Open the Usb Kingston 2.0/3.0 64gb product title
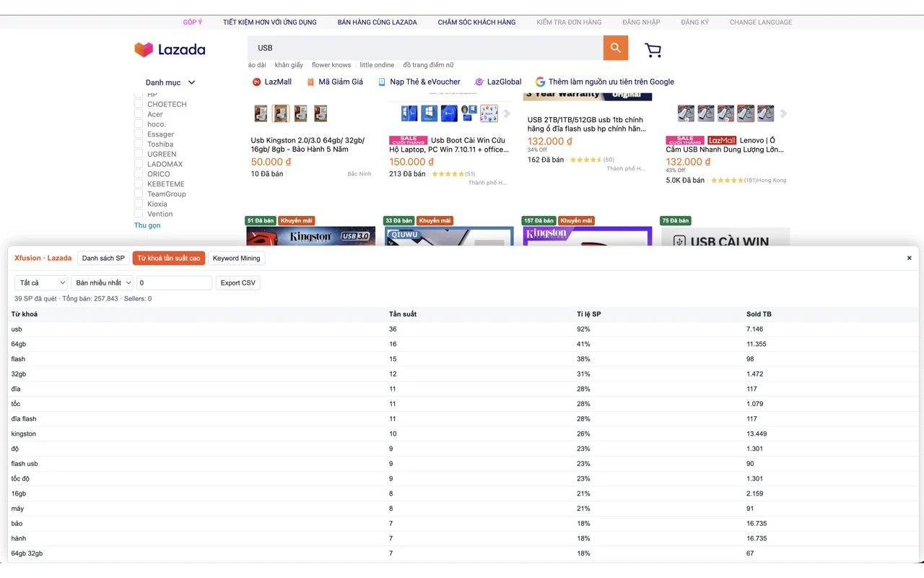The image size is (924, 578). tap(308, 144)
